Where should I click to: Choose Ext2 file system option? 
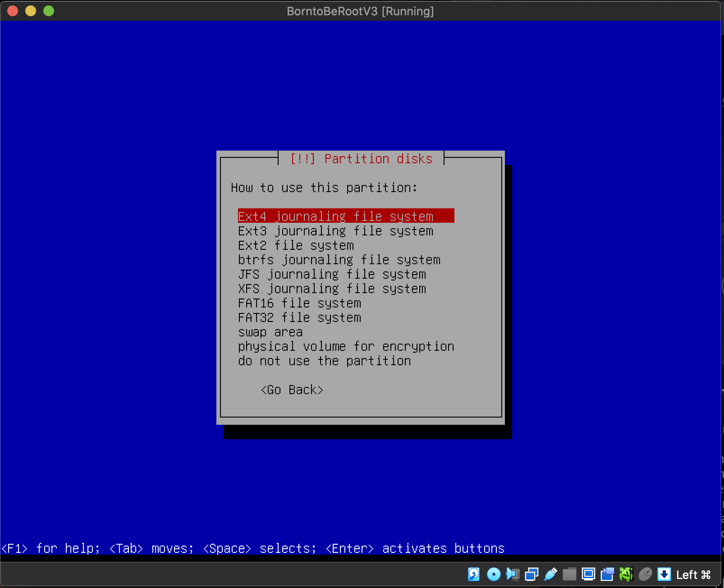point(296,245)
